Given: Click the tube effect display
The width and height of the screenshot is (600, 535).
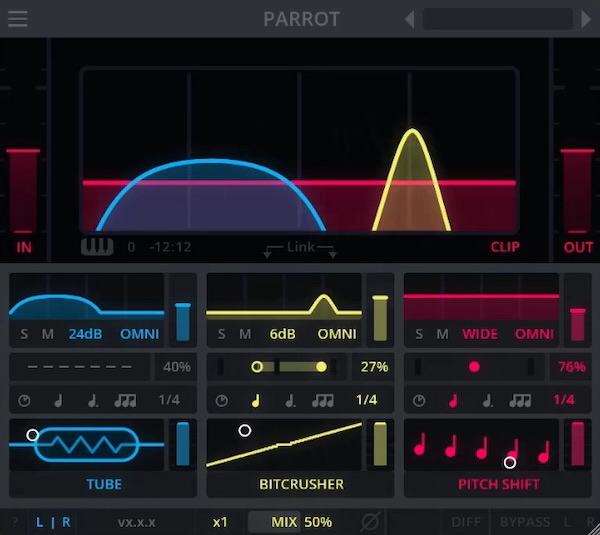Looking at the screenshot, I should pyautogui.click(x=87, y=444).
